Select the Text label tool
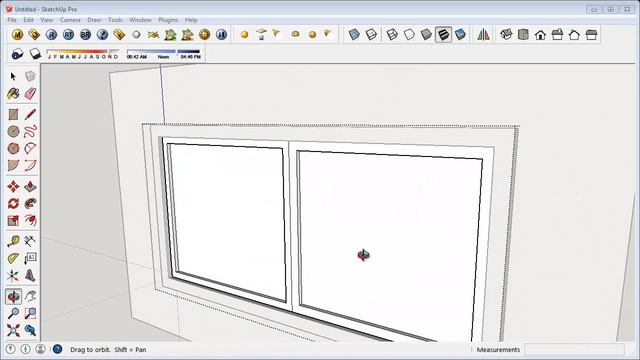This screenshot has width=640, height=360. [30, 258]
